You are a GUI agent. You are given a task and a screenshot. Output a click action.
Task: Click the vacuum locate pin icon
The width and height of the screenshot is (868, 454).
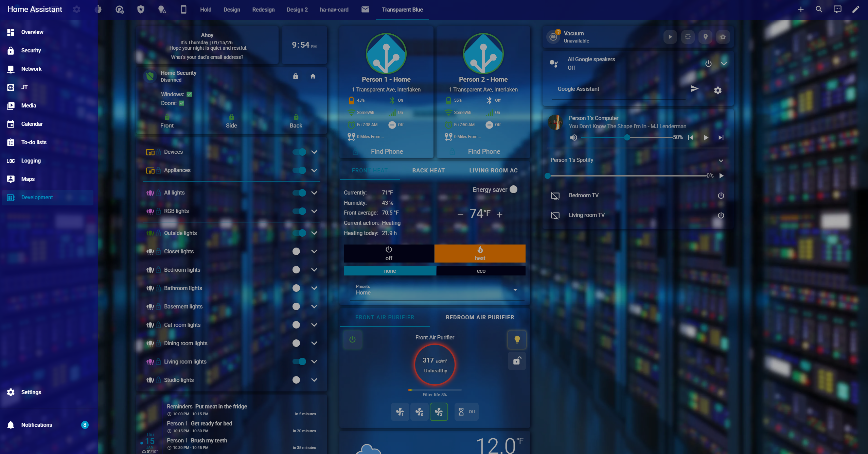pyautogui.click(x=705, y=37)
